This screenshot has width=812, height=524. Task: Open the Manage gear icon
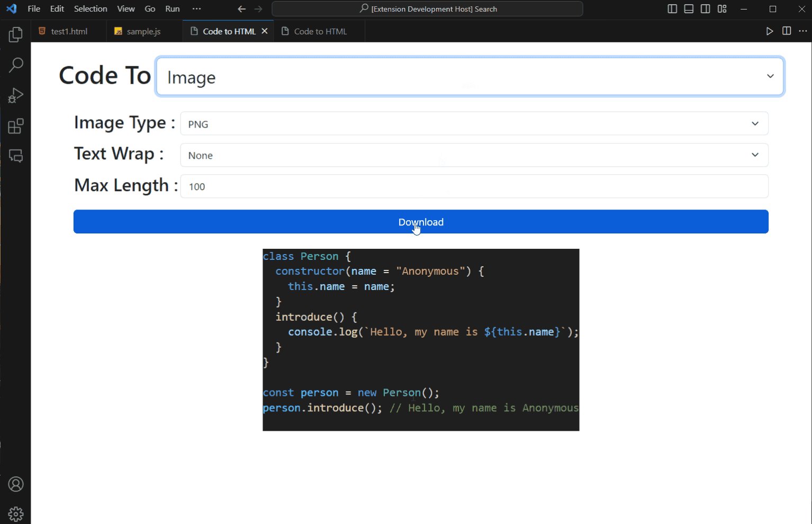pyautogui.click(x=16, y=513)
